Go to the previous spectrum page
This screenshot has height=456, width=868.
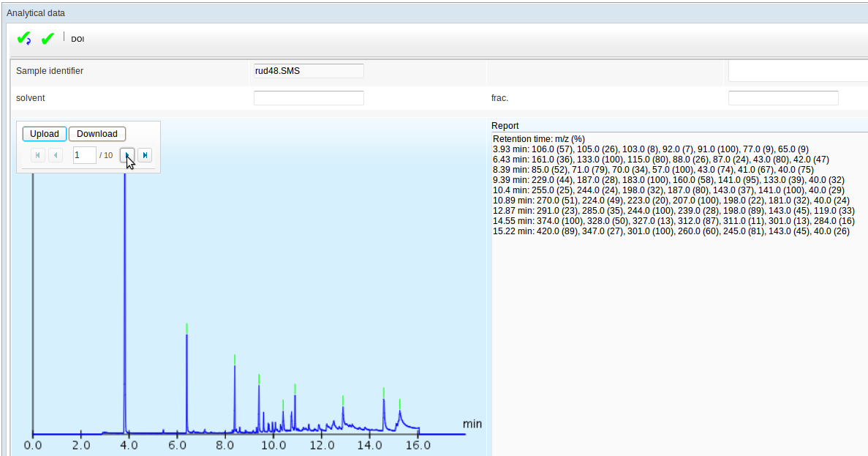pos(55,154)
